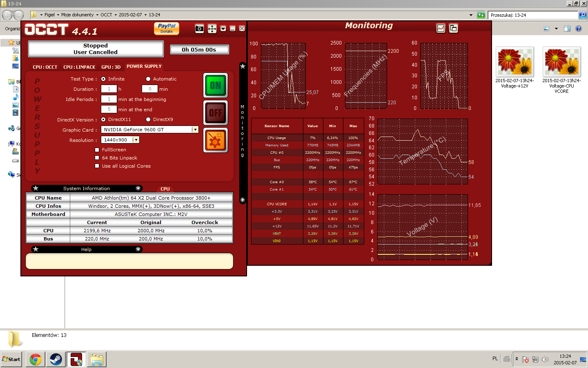
Task: Click the star beside the Help header
Action: pyautogui.click(x=36, y=249)
